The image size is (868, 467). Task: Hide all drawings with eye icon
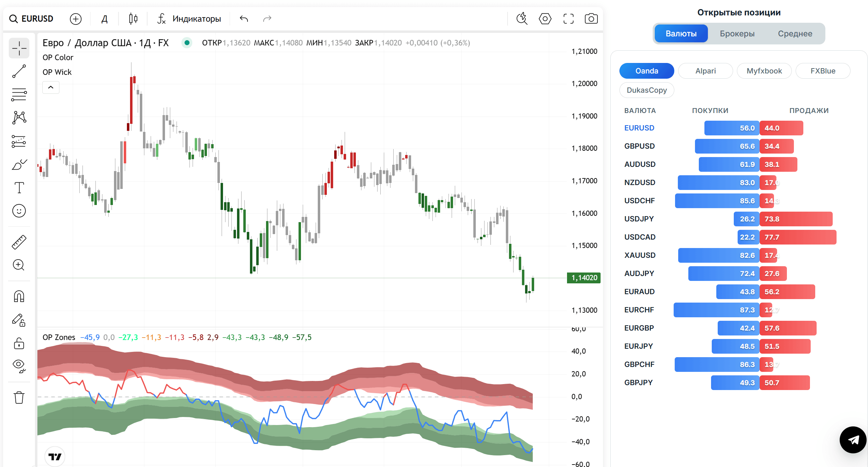(19, 366)
